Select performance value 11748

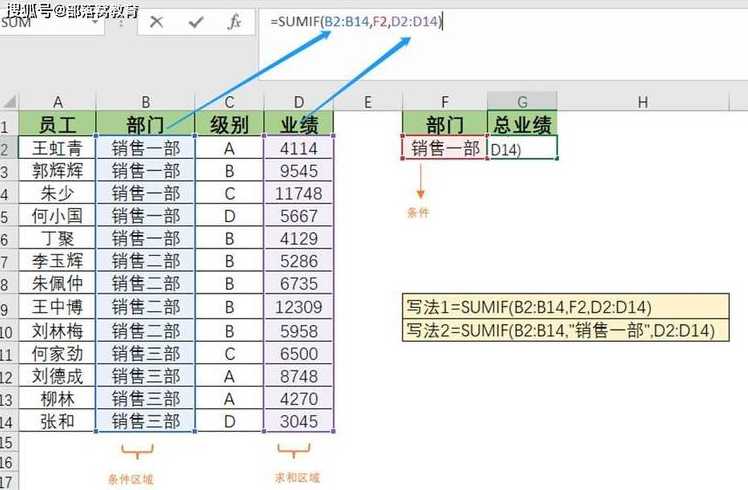299,193
